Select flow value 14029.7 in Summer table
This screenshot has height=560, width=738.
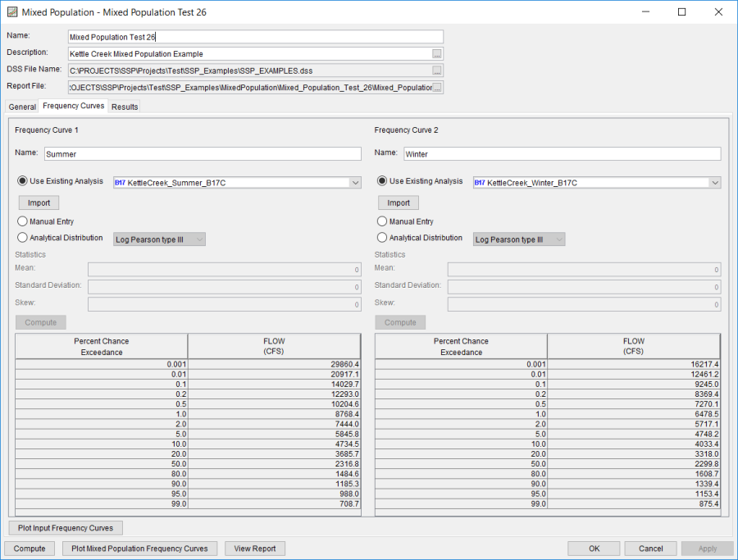275,385
